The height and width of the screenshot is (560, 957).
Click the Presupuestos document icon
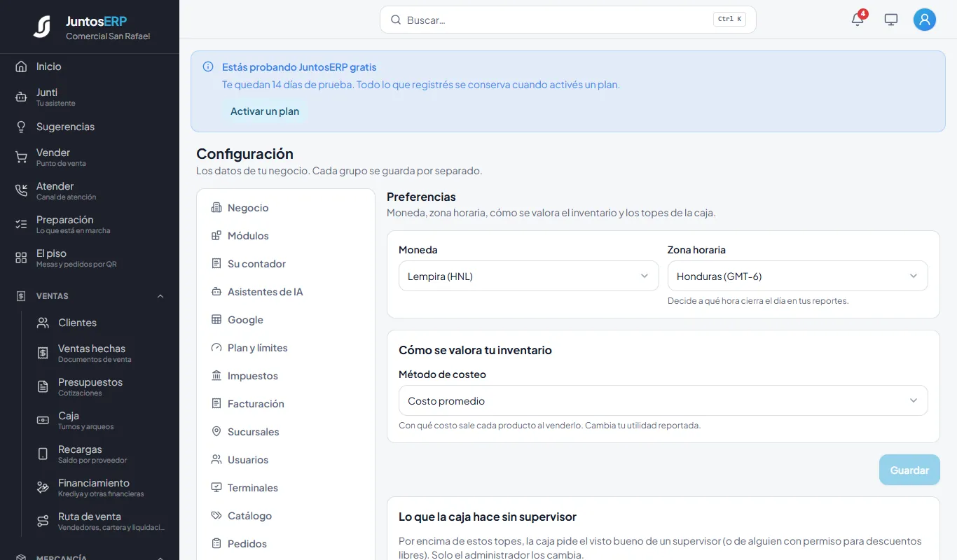coord(43,387)
